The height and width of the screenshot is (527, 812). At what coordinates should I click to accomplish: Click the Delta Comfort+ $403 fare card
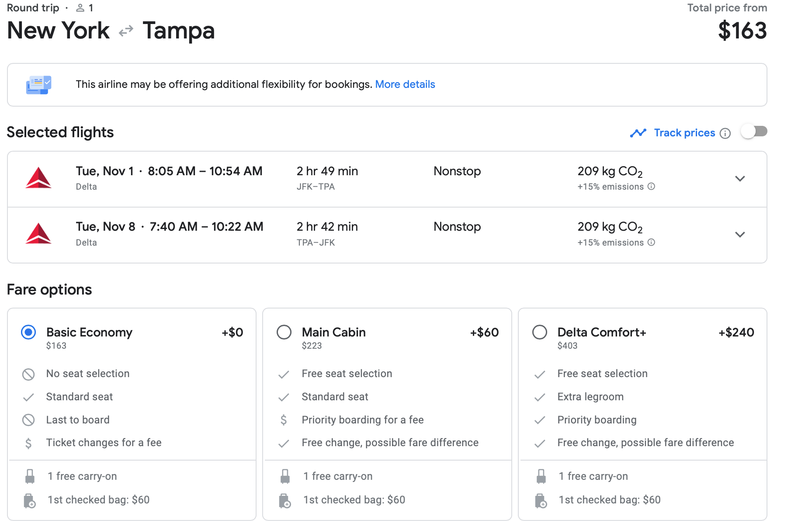tap(642, 393)
